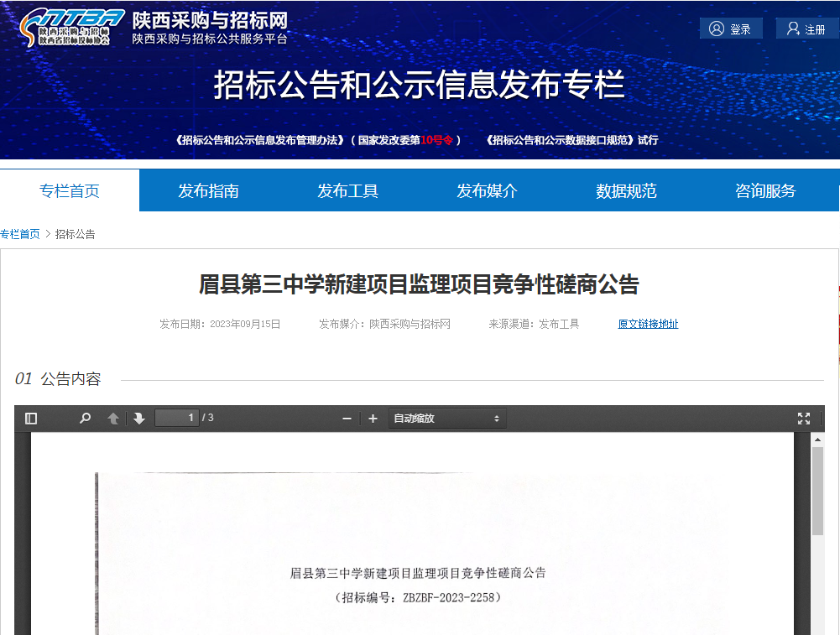This screenshot has height=635, width=840.
Task: Open the 发布工具 menu item
Action: pos(347,190)
